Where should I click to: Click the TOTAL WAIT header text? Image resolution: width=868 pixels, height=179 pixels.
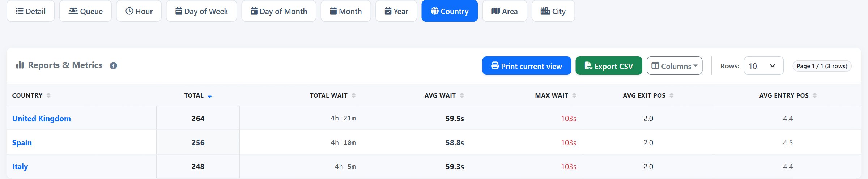click(328, 95)
